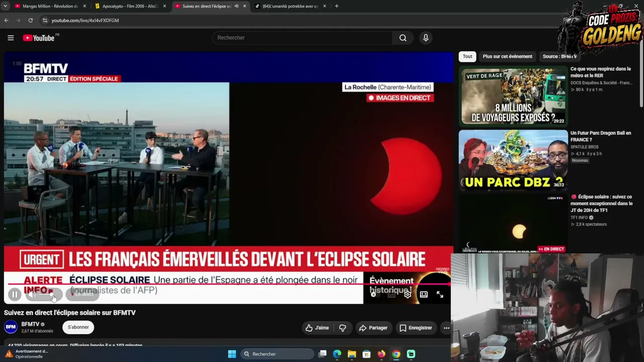Screen dimensions: 644x362
Task: Open the 'Avertissement' warning widget
Action: [28, 354]
